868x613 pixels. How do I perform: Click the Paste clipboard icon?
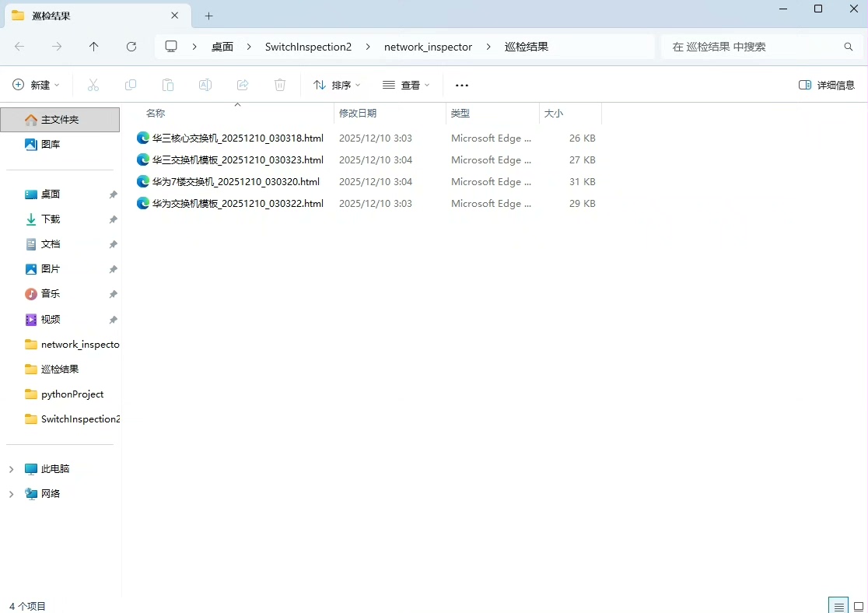point(168,85)
